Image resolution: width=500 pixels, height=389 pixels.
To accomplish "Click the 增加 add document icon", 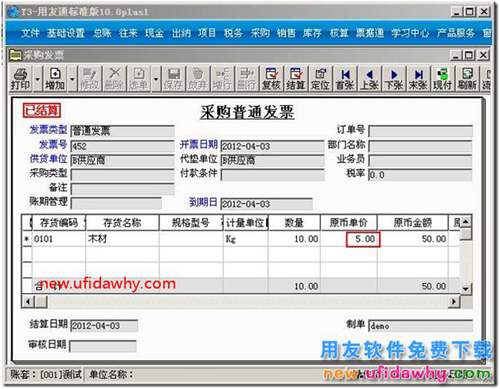I will (55, 79).
